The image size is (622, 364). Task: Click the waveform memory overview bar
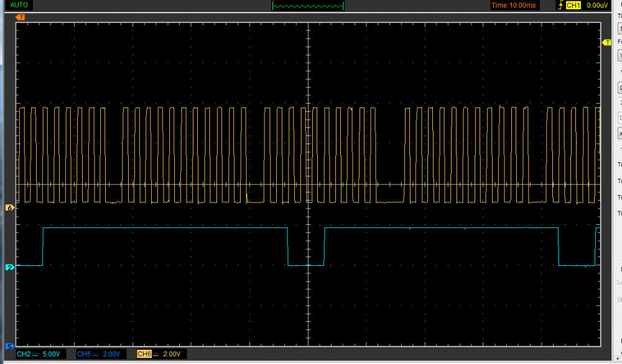pyautogui.click(x=308, y=6)
